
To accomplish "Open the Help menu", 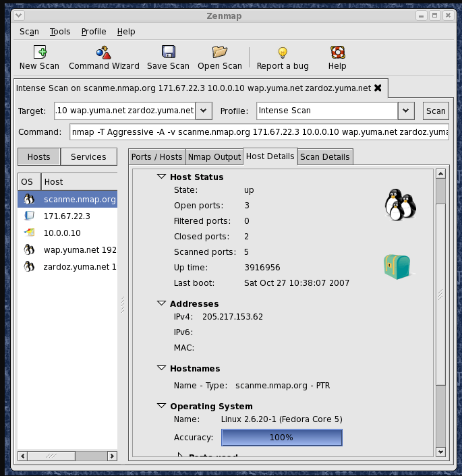I will tap(126, 32).
